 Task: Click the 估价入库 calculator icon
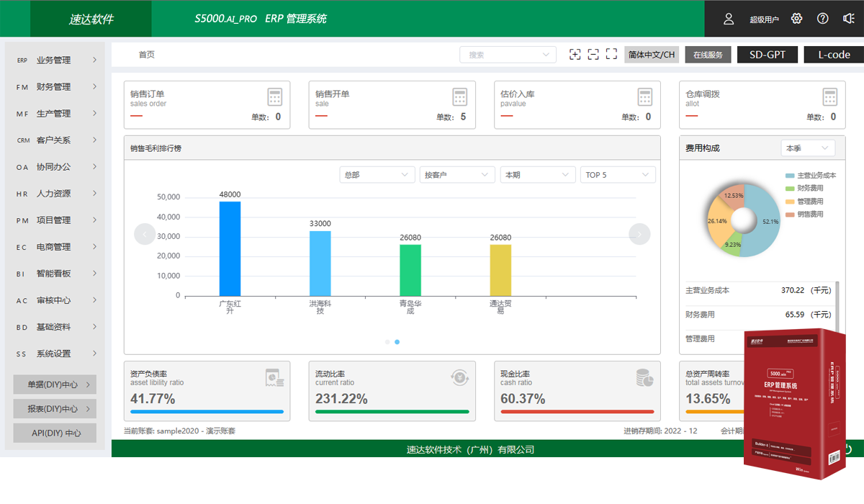coord(645,97)
